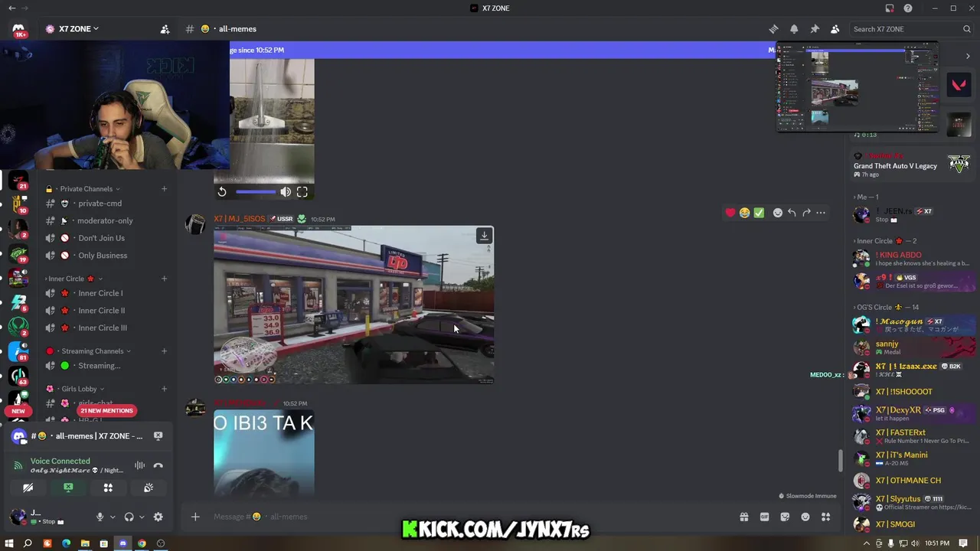Click the plus attachment button
This screenshot has width=980, height=551.
click(195, 517)
